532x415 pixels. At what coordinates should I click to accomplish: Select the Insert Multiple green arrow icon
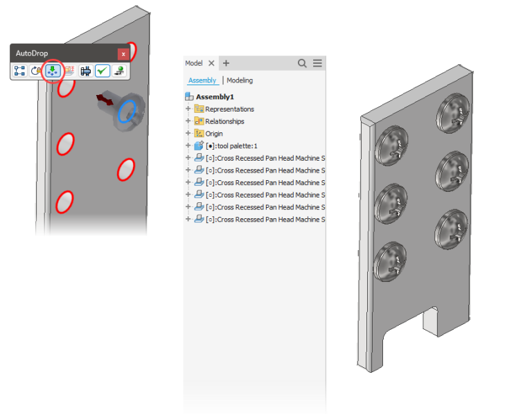53,71
